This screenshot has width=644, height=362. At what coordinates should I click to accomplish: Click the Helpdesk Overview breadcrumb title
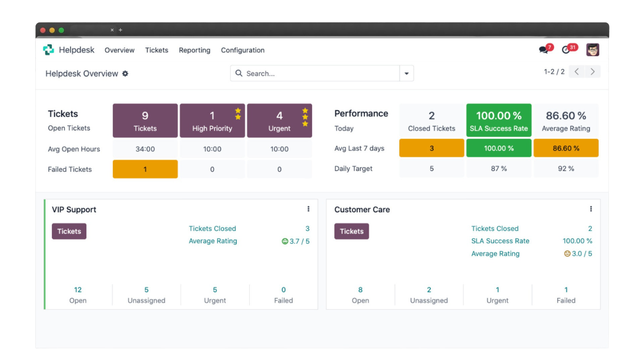pyautogui.click(x=82, y=74)
